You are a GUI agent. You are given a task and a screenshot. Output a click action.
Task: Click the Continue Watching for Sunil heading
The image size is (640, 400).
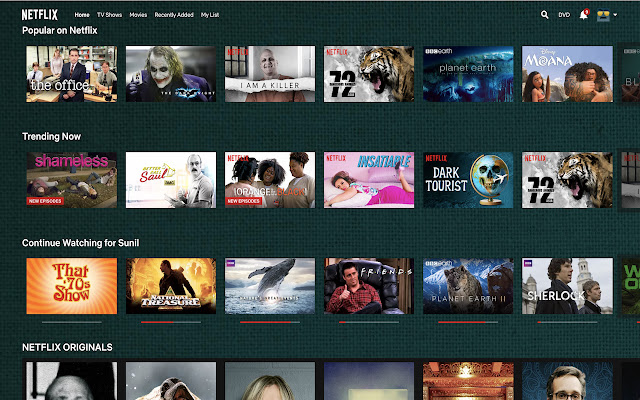coord(80,243)
